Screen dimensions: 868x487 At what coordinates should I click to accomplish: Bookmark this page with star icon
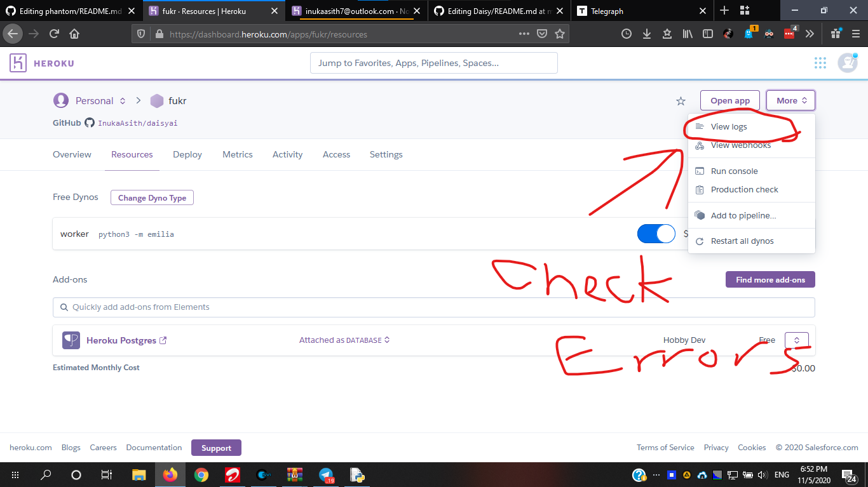pyautogui.click(x=559, y=34)
